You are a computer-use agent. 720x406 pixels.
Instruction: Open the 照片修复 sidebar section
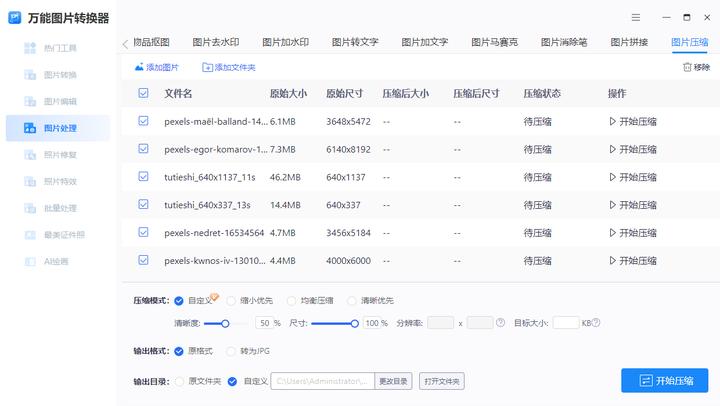[x=51, y=155]
